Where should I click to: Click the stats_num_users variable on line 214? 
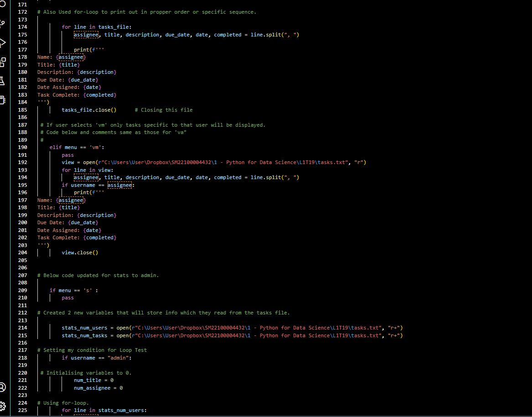[x=85, y=327]
